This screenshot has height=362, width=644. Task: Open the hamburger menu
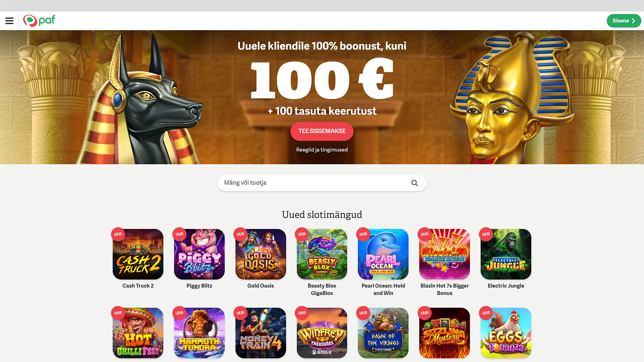tap(9, 21)
